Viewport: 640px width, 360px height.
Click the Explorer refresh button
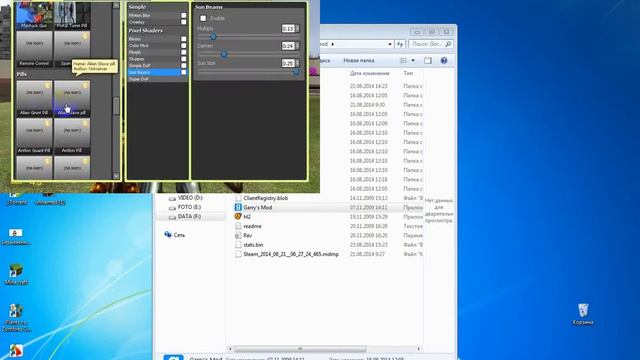click(400, 44)
